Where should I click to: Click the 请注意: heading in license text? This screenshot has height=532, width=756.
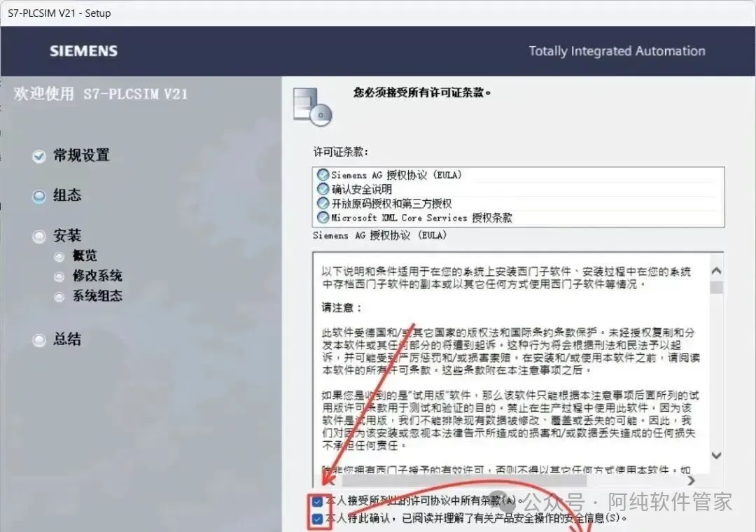click(x=342, y=308)
